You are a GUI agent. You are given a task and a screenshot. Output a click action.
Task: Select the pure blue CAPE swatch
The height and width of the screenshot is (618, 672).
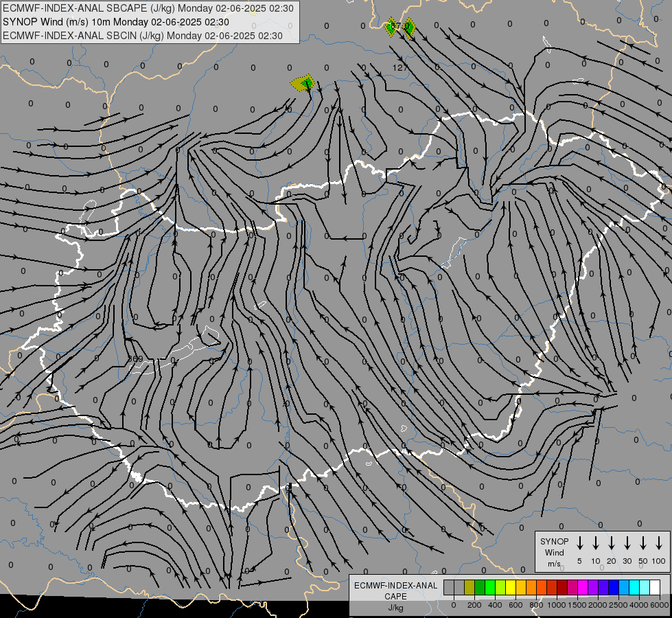[614, 587]
